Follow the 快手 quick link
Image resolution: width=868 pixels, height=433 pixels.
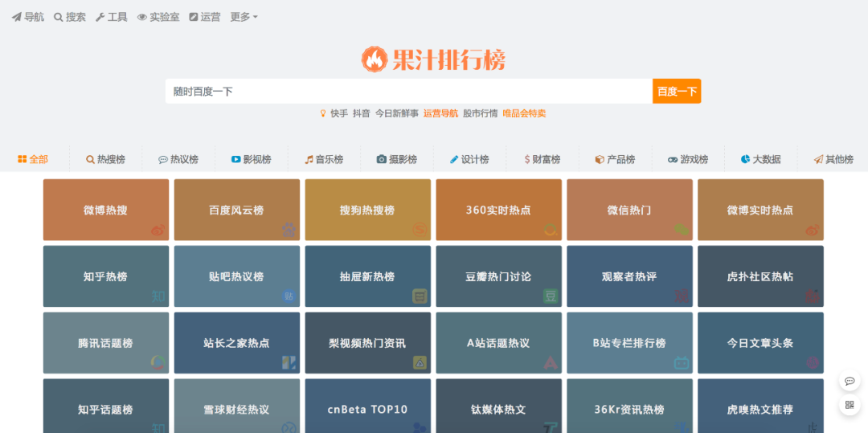(339, 113)
